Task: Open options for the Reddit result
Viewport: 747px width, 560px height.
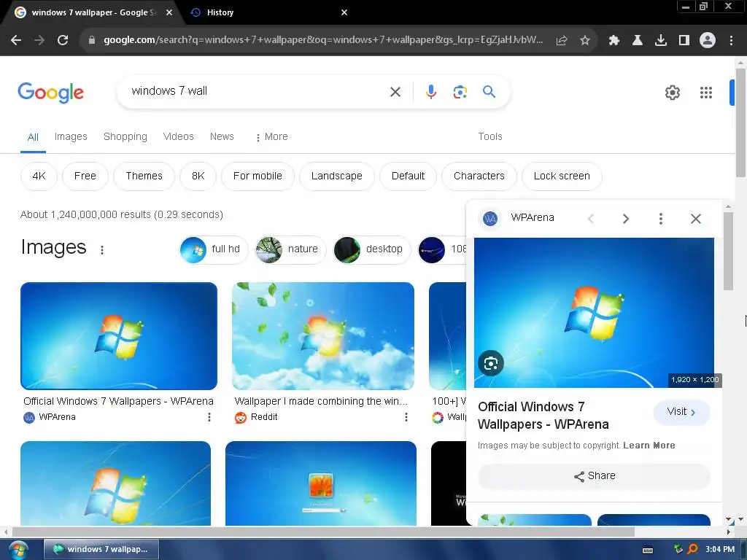Action: [x=406, y=417]
